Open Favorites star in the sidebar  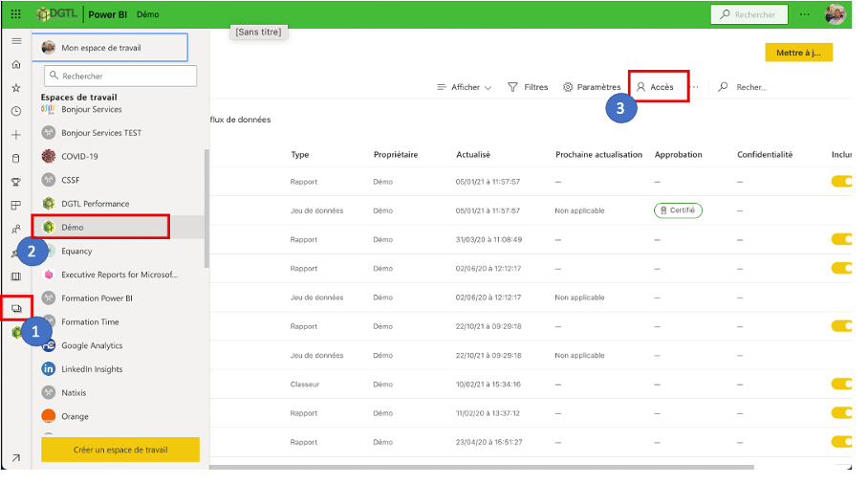pyautogui.click(x=16, y=88)
